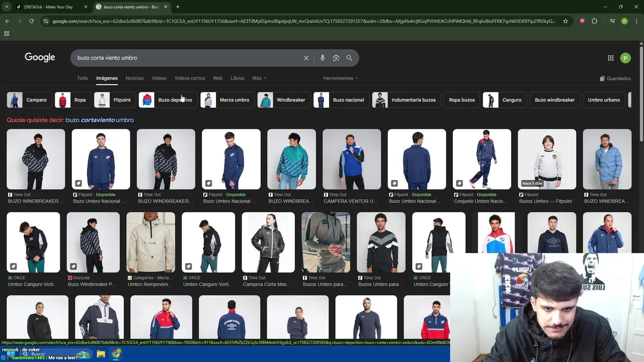
Task: Filter results by Canguro chip
Action: point(504,100)
